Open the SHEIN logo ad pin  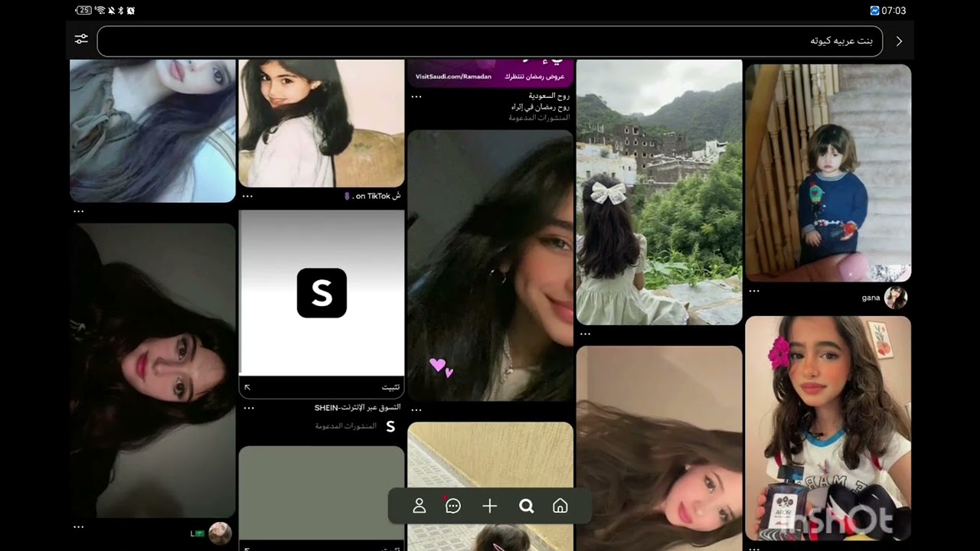coord(322,293)
